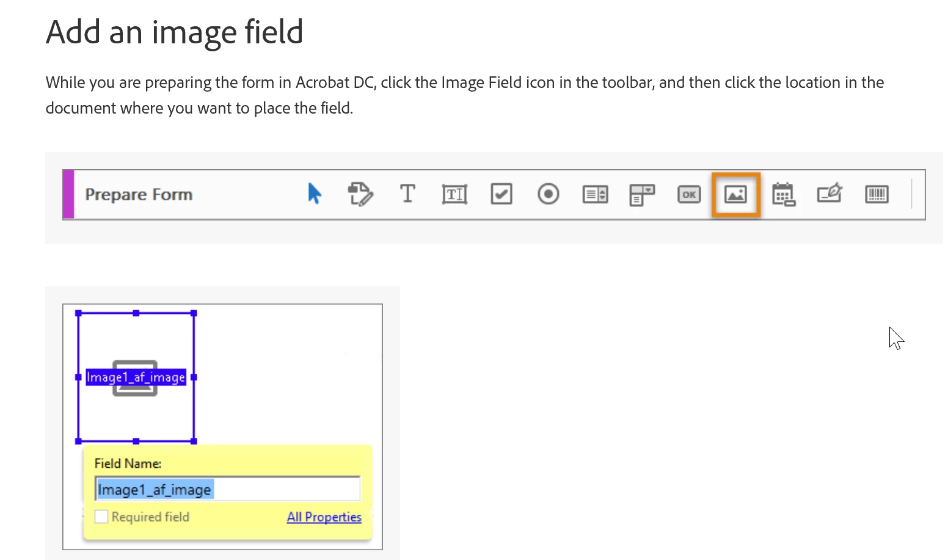The height and width of the screenshot is (560, 948).
Task: Select the List Box field tool
Action: [596, 194]
